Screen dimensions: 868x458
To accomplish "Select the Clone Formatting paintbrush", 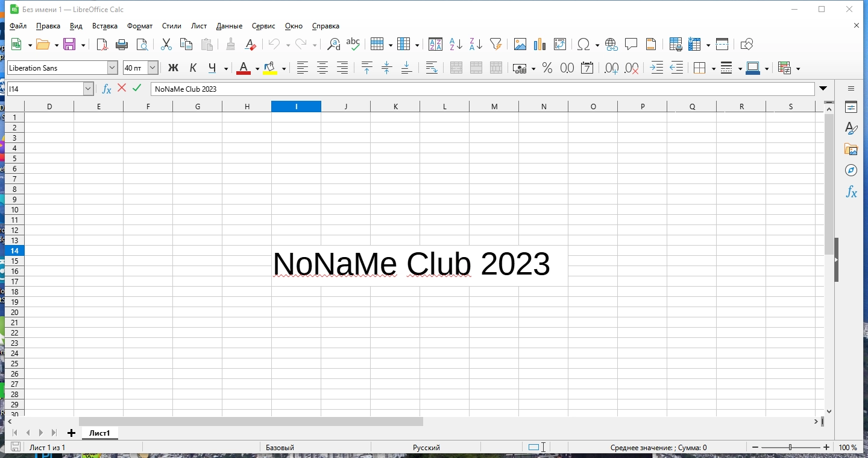I will click(x=230, y=44).
